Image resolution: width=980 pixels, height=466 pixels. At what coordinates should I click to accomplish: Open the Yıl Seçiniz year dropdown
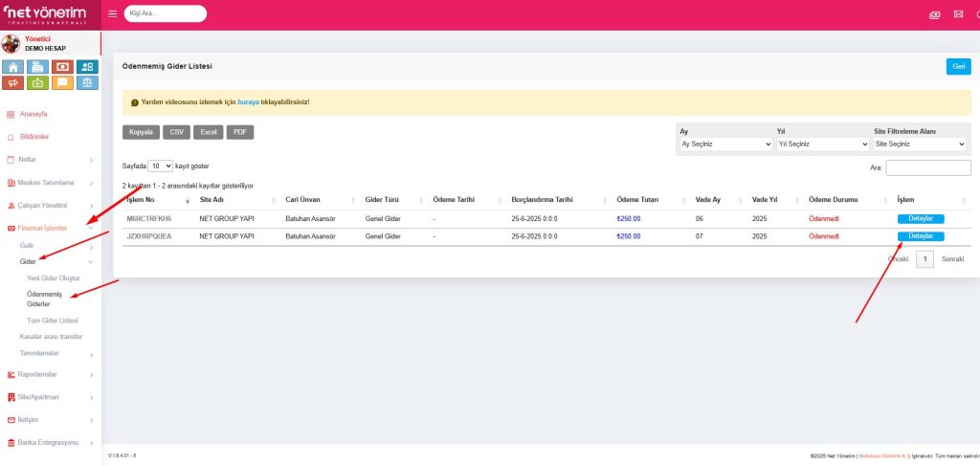[822, 144]
